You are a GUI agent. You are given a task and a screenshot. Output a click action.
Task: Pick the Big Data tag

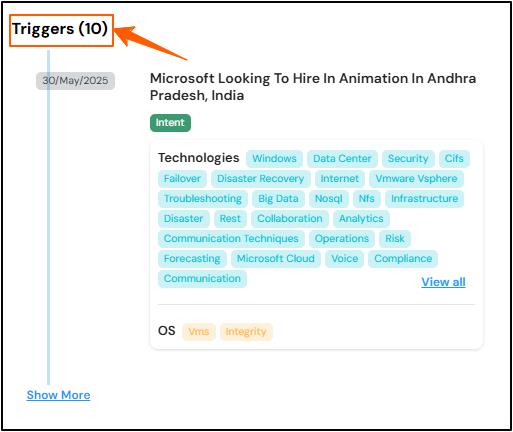click(278, 199)
